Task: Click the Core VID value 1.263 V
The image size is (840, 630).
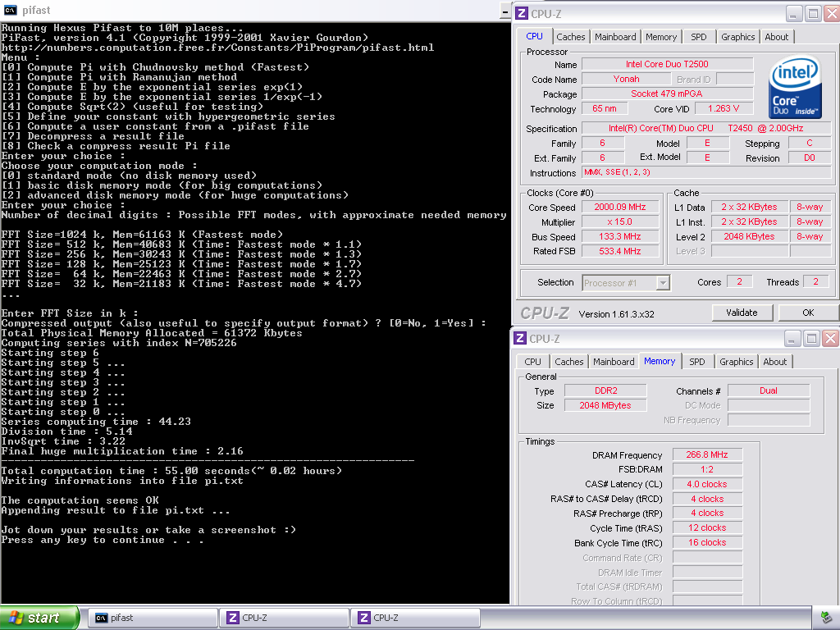Action: [724, 109]
